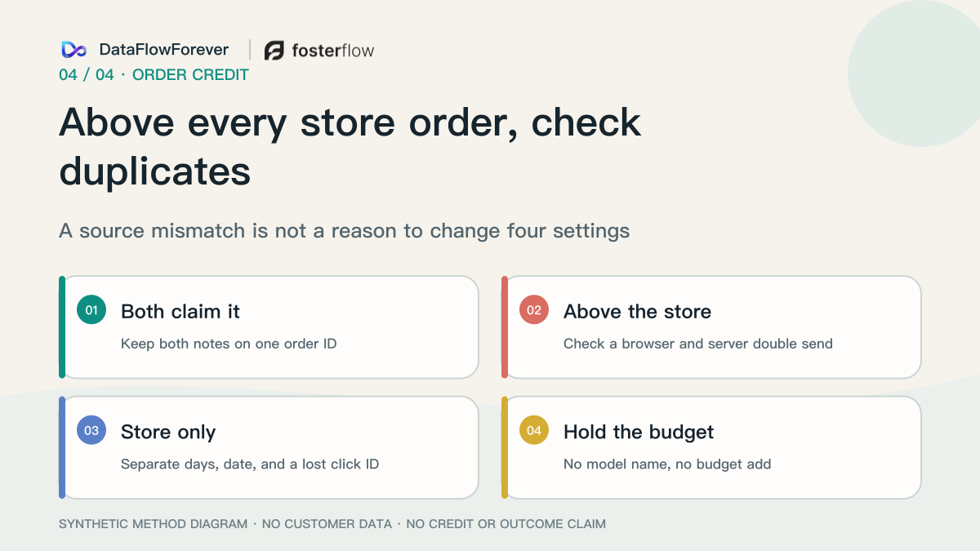Viewport: 980px width, 551px height.
Task: Select the 'Above the store' card title
Action: (x=637, y=311)
